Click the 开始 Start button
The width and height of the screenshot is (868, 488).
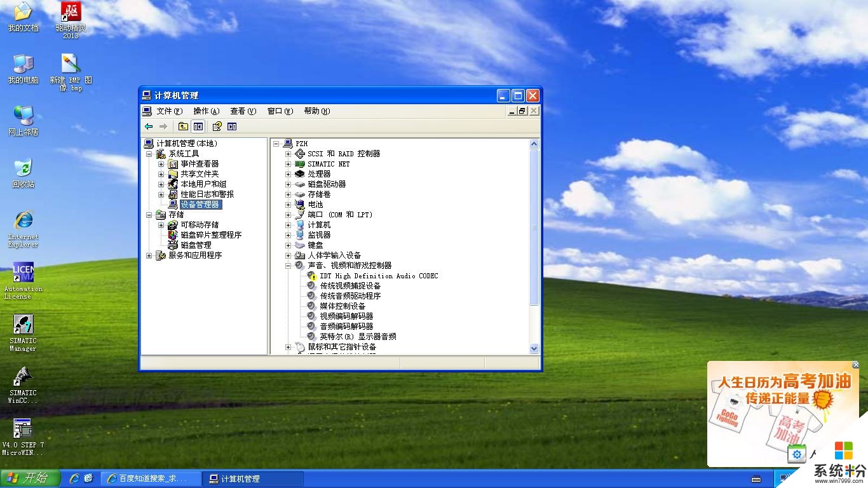(x=31, y=478)
